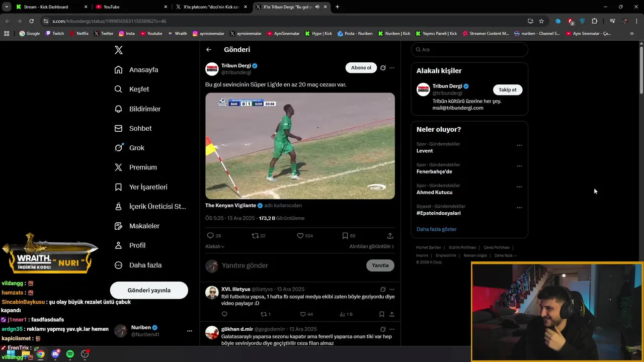Screen dimensions: 644x362
Task: Go back using Gönderi arrow
Action: pos(209,49)
